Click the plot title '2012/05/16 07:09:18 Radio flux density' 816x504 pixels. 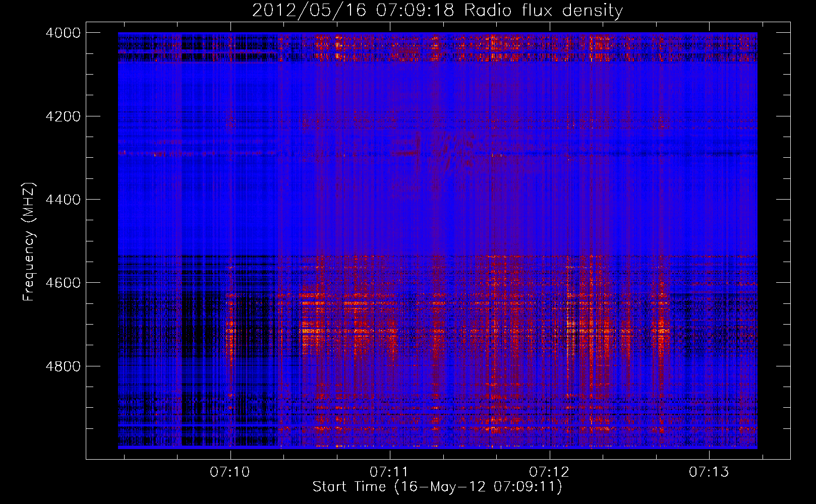(x=437, y=10)
